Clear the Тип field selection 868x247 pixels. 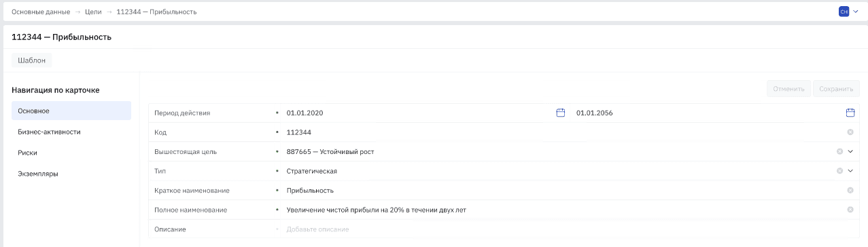839,171
